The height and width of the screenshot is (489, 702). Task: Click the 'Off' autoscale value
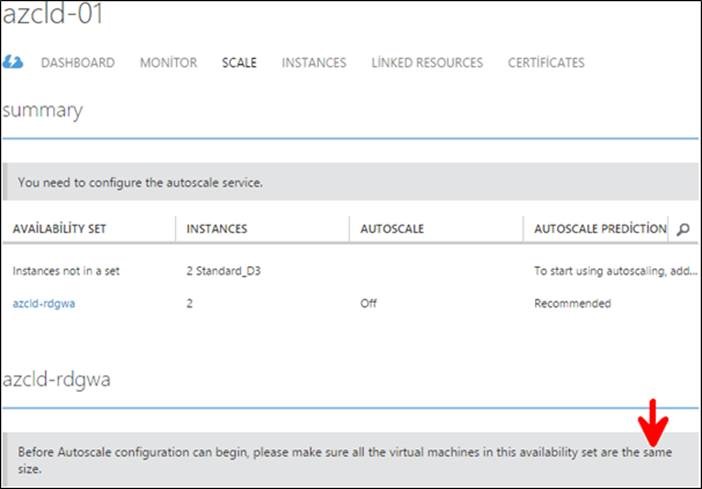(368, 303)
